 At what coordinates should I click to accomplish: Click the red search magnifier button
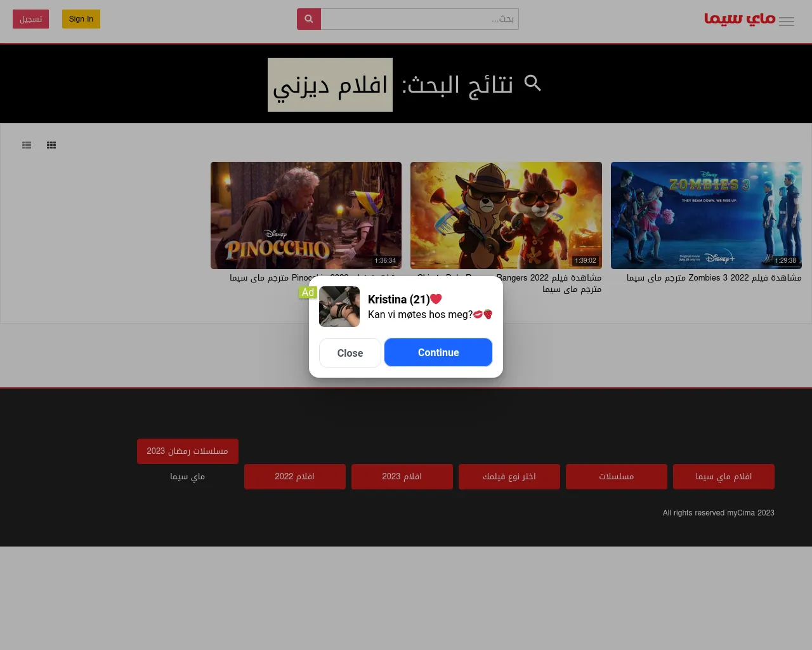pyautogui.click(x=309, y=19)
